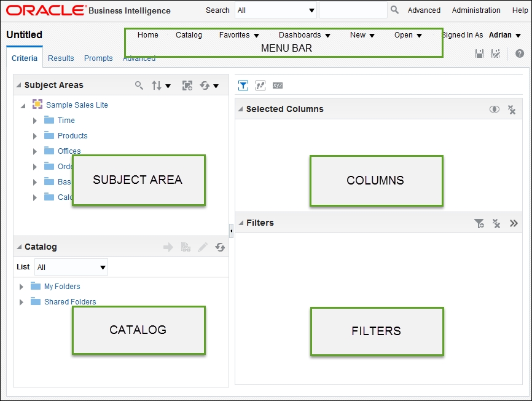The height and width of the screenshot is (401, 532).
Task: Click the xyz toolbar icon
Action: pyautogui.click(x=278, y=85)
